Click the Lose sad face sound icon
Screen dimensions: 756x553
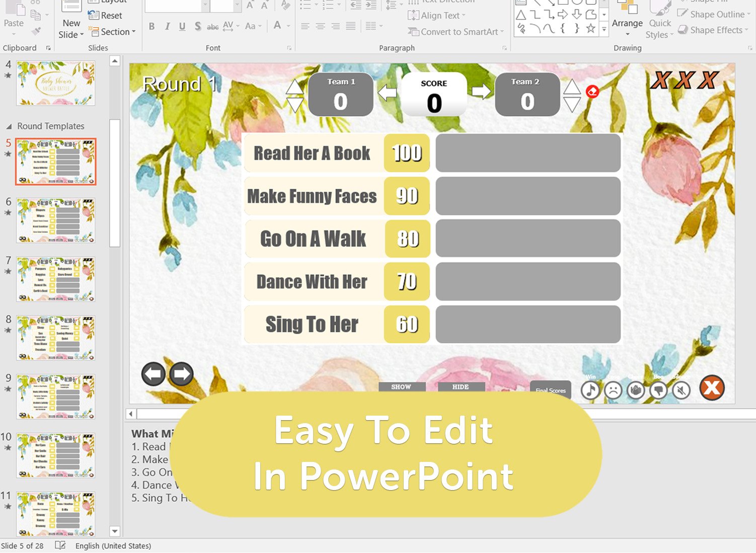tap(613, 390)
